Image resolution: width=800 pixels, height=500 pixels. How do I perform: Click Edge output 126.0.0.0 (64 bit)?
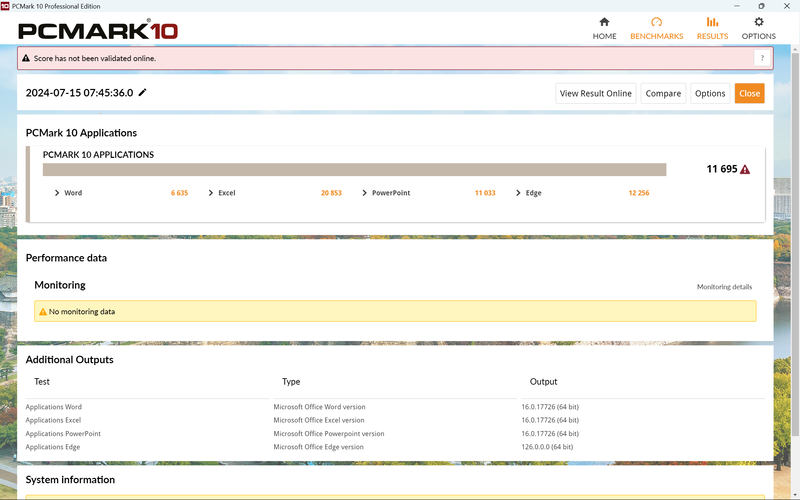point(547,446)
